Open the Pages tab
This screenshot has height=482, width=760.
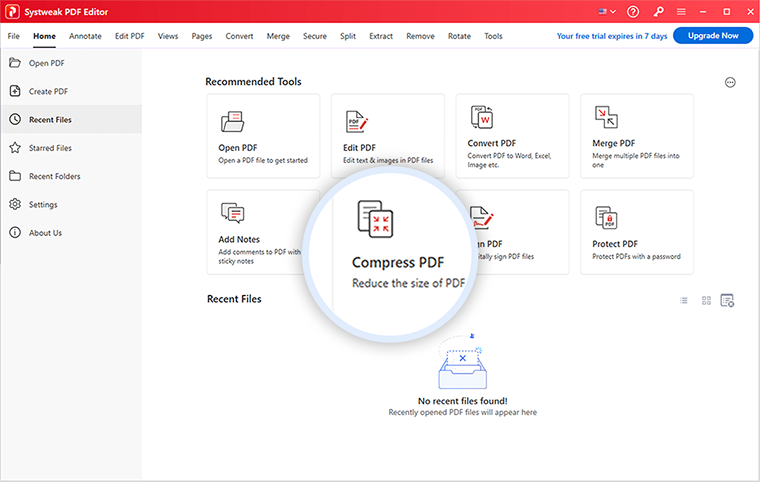(202, 36)
